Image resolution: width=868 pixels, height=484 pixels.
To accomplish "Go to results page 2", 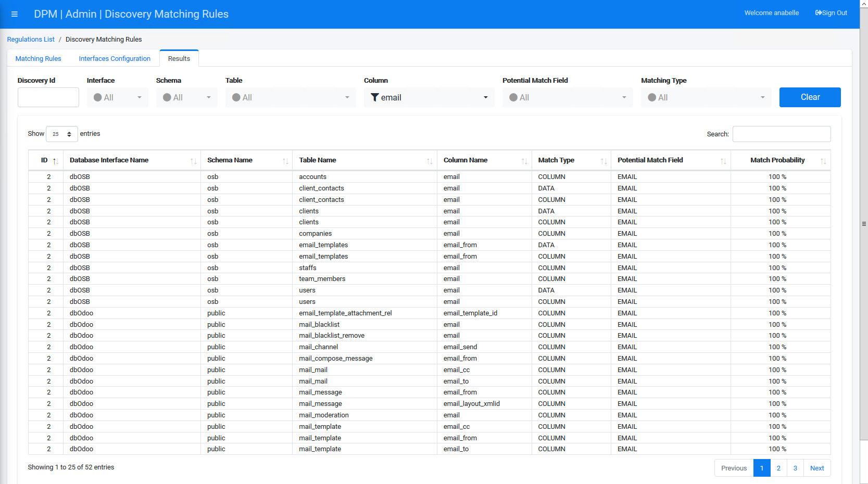I will (778, 468).
